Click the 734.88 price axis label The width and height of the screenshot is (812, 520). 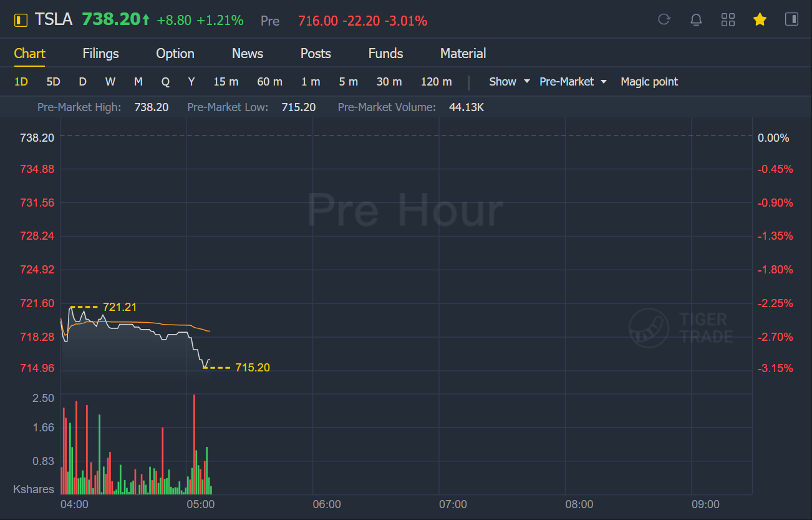pyautogui.click(x=37, y=169)
